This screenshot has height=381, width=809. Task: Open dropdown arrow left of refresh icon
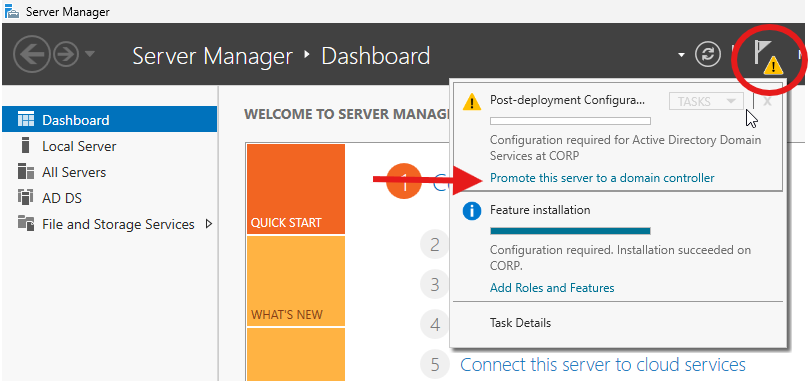click(x=682, y=55)
